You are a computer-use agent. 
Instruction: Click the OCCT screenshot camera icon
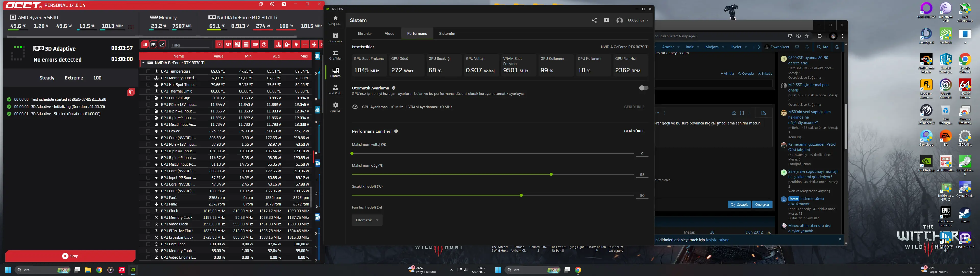pos(284,4)
